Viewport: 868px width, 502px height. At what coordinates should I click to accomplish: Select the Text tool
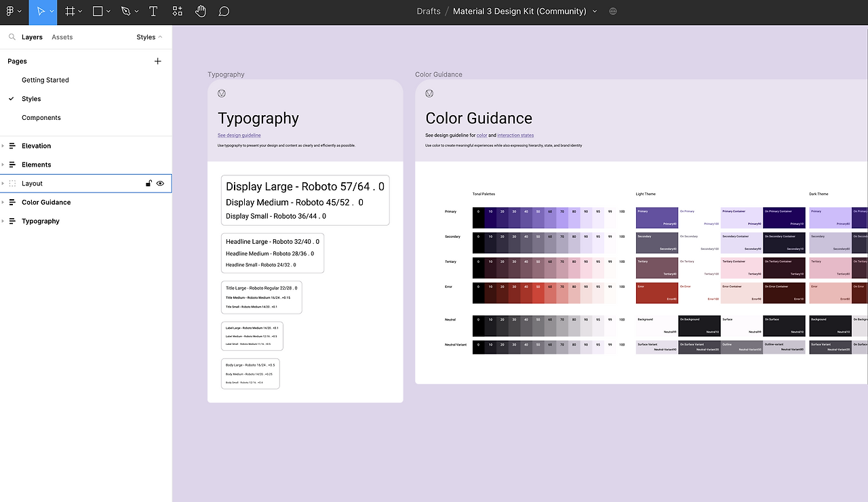(153, 12)
